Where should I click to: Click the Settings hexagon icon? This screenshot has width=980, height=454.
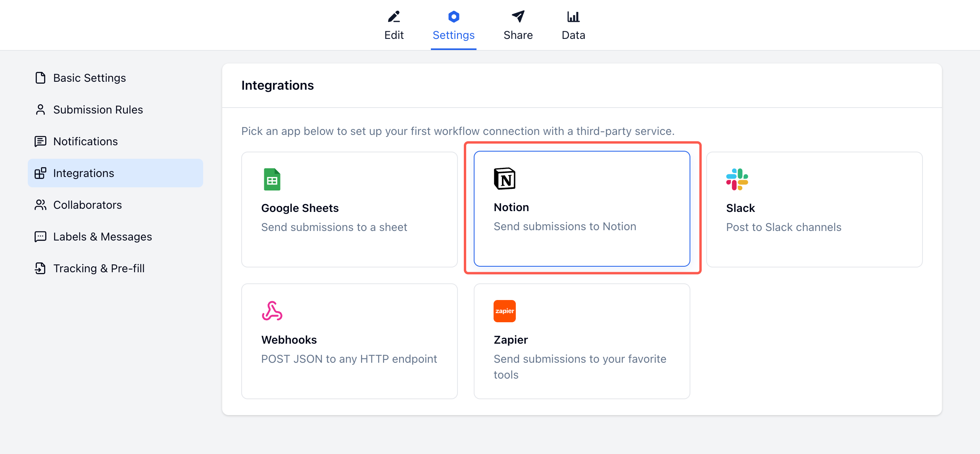[453, 17]
